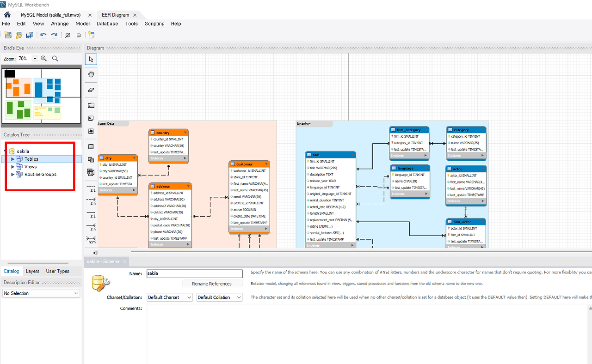Click the actor table's first_name column
592x364 pixels.
[x=466, y=182]
